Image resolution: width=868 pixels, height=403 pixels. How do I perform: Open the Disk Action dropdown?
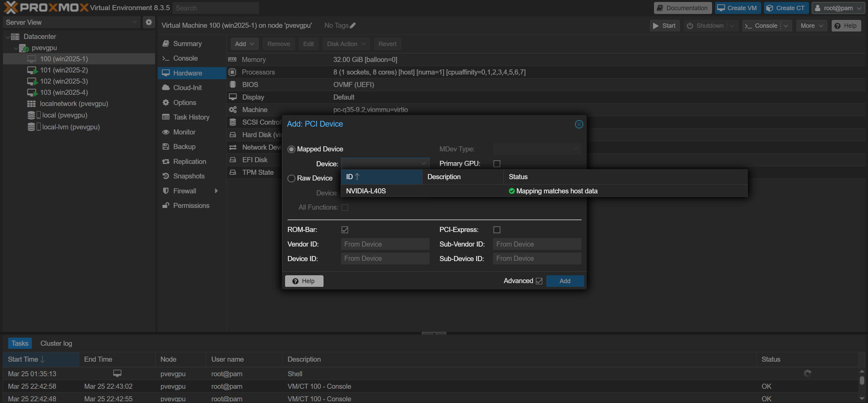click(x=346, y=44)
